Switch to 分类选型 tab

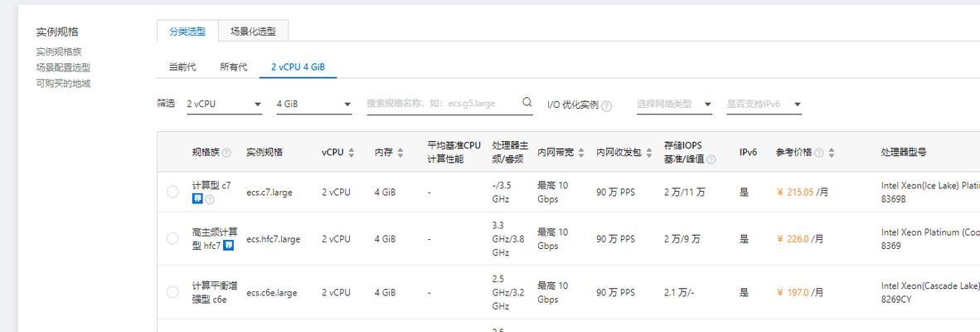pos(187,32)
